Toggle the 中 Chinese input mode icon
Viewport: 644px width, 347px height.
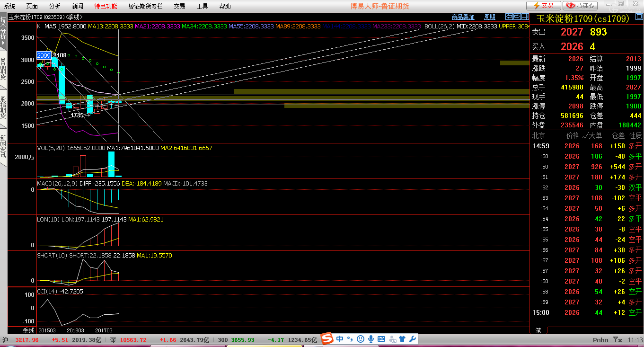tap(340, 339)
